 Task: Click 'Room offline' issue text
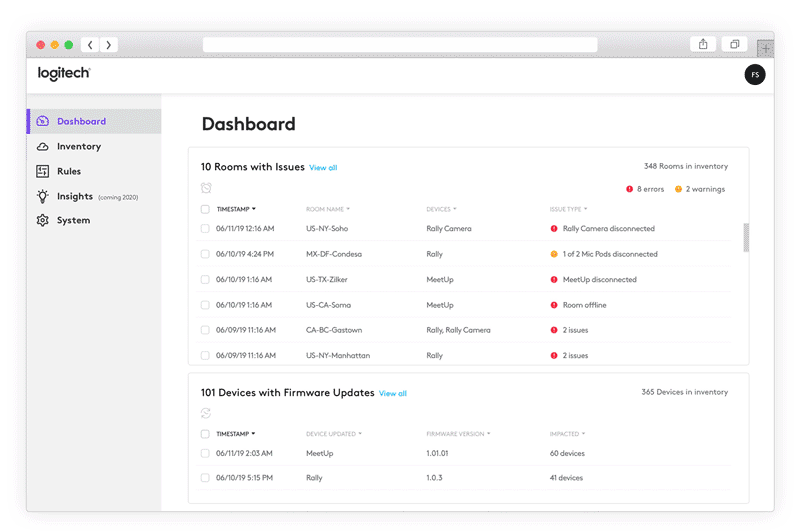584,305
